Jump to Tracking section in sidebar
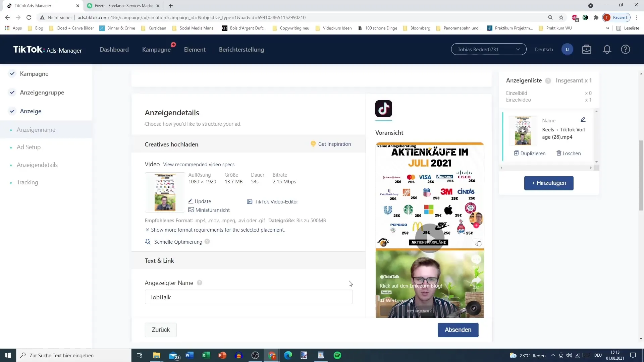The width and height of the screenshot is (644, 362). click(x=28, y=182)
